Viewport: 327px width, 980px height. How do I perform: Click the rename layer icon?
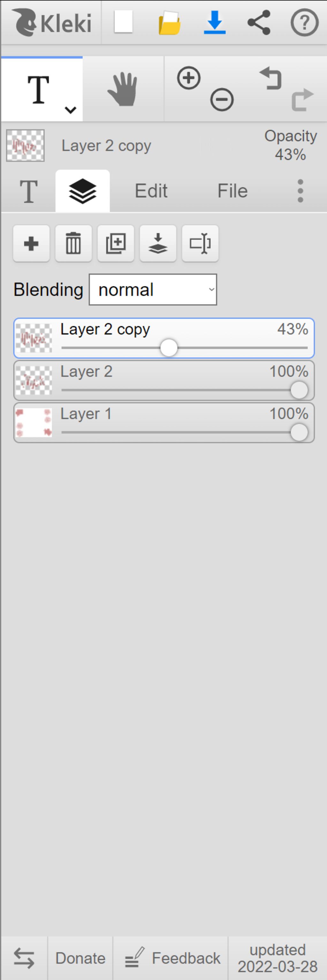click(x=200, y=244)
